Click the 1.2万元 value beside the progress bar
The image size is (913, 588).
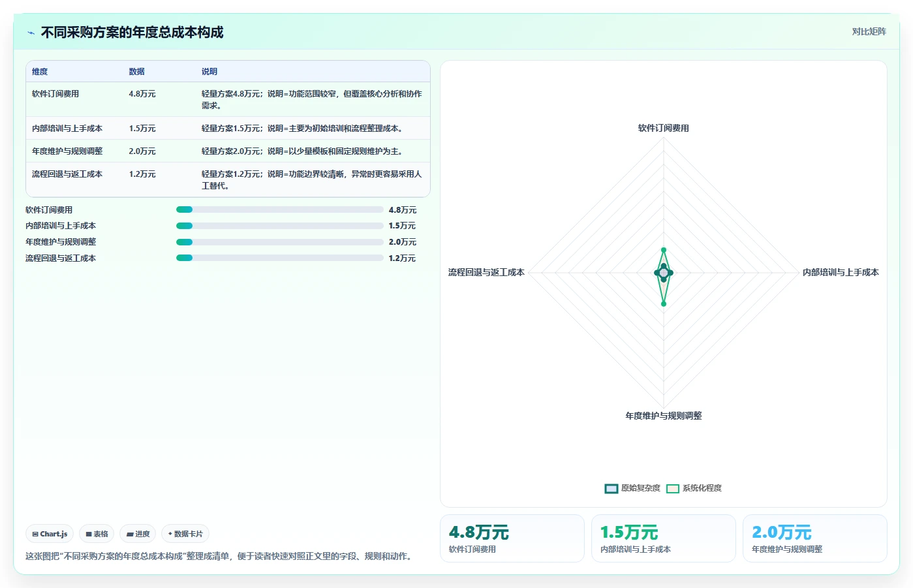pyautogui.click(x=402, y=258)
